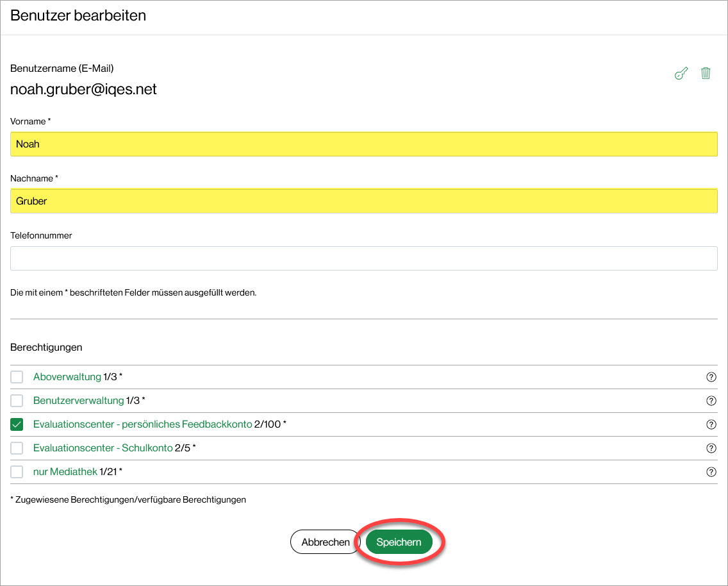The height and width of the screenshot is (586, 728).
Task: Click the trash icon to delete user
Action: [706, 73]
